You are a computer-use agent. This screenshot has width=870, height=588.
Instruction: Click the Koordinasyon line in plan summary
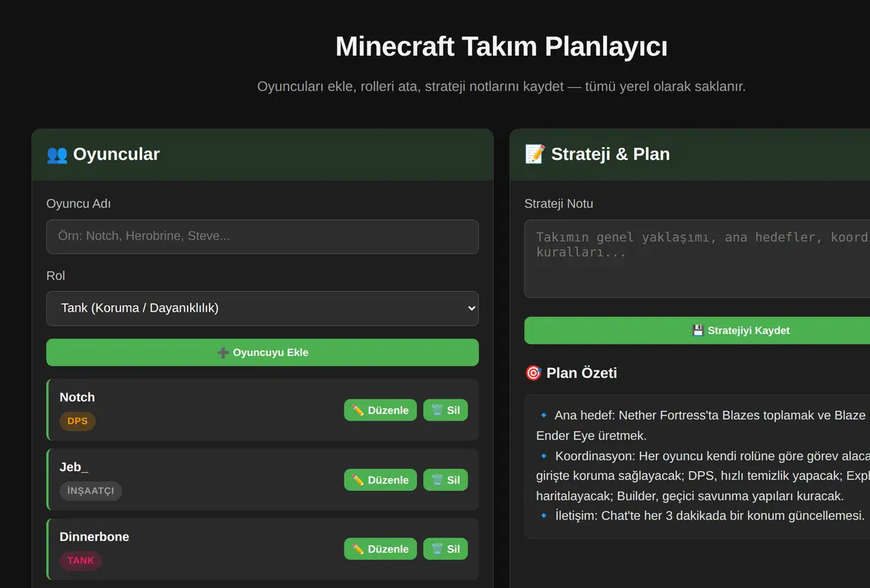click(x=703, y=476)
